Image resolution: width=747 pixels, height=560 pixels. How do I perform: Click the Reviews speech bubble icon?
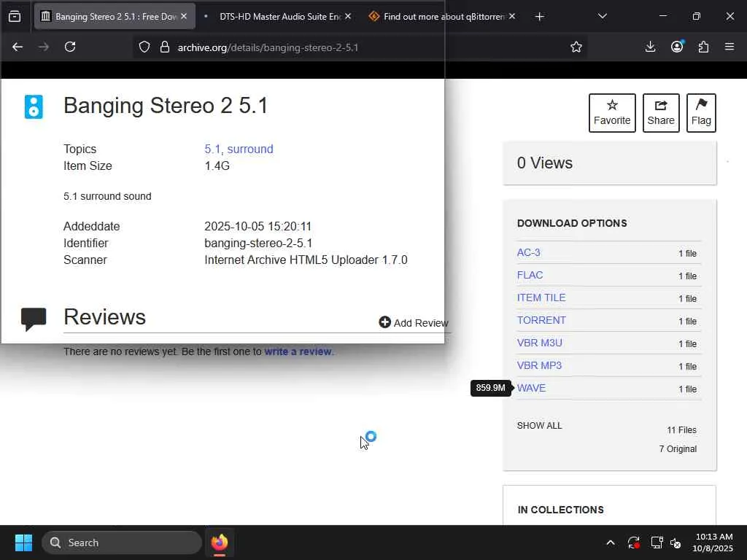coord(34,319)
